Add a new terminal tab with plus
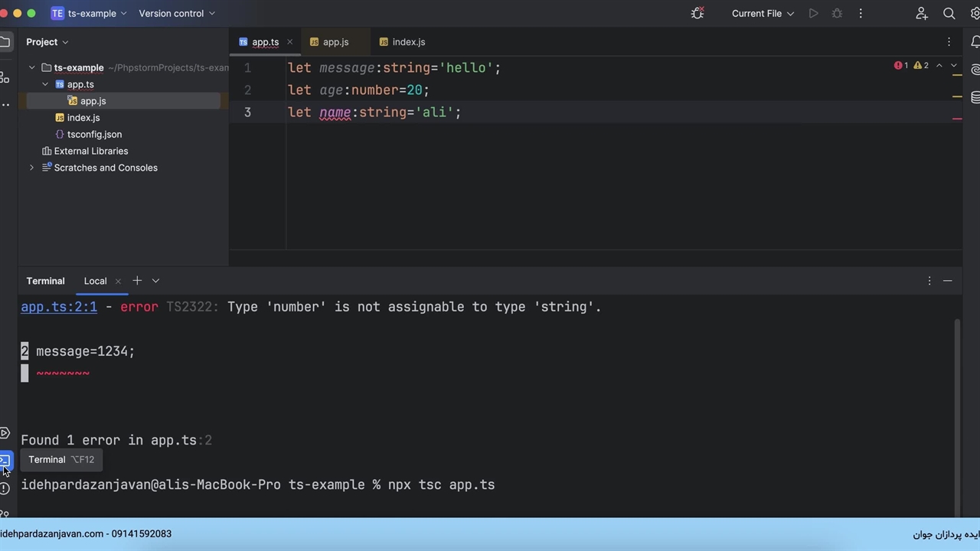The width and height of the screenshot is (980, 551). 137,281
